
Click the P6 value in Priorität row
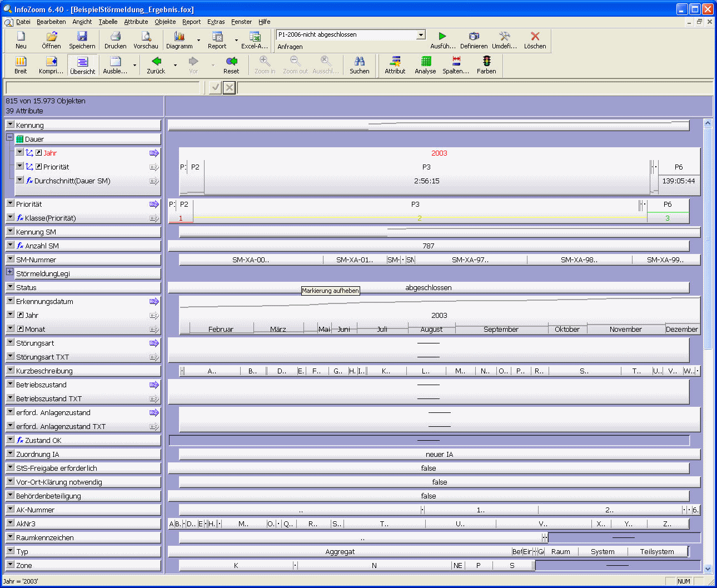[667, 204]
